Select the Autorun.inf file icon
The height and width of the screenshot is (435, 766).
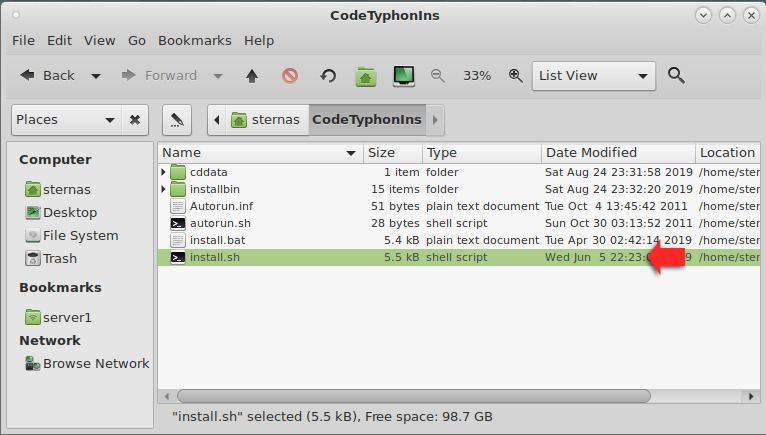[178, 206]
